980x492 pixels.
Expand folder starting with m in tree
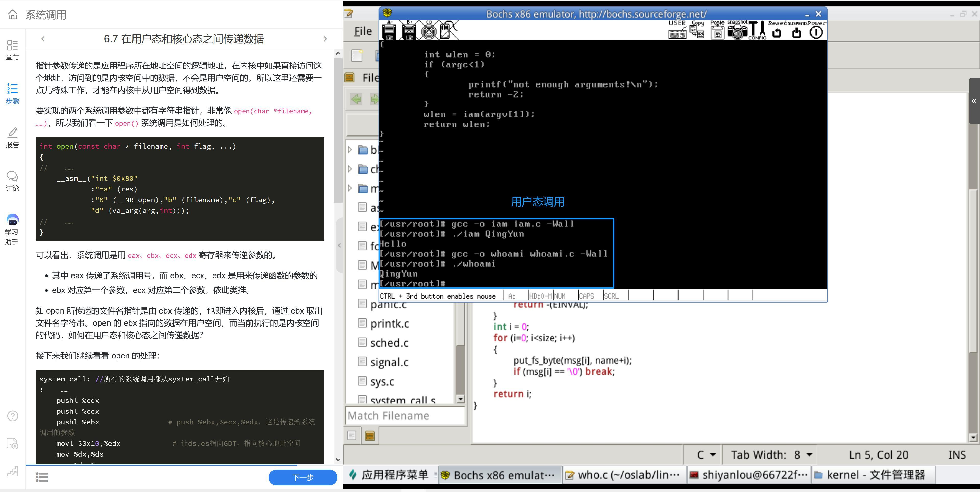(350, 188)
